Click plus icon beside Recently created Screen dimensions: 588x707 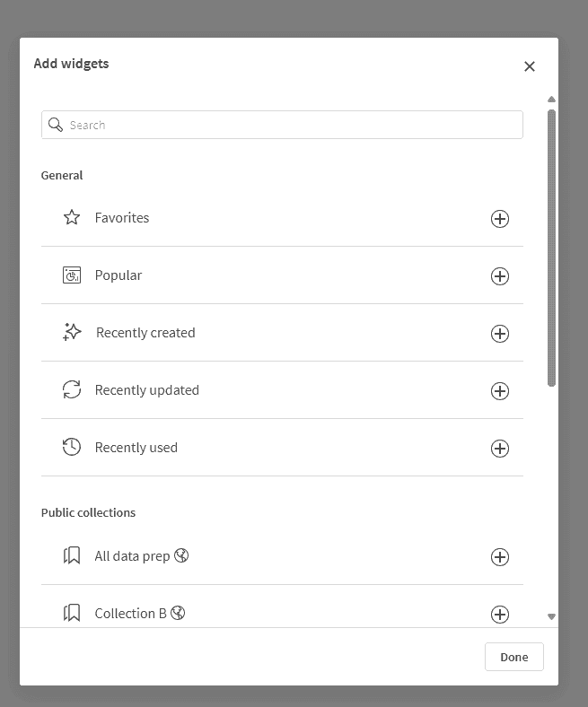(500, 334)
